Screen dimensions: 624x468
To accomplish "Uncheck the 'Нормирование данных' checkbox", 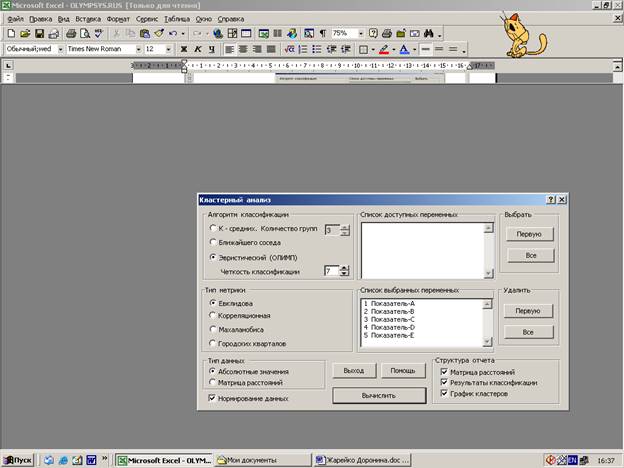I will [x=212, y=398].
